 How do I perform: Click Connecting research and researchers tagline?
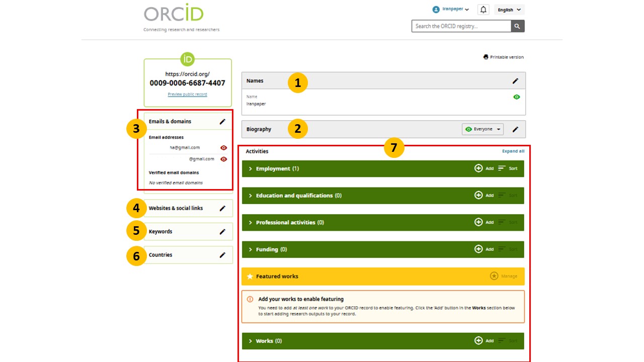tap(182, 30)
